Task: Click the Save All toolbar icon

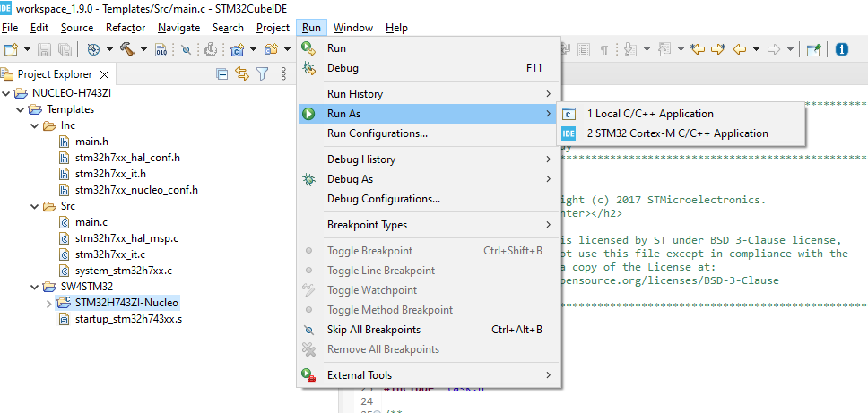Action: point(65,50)
